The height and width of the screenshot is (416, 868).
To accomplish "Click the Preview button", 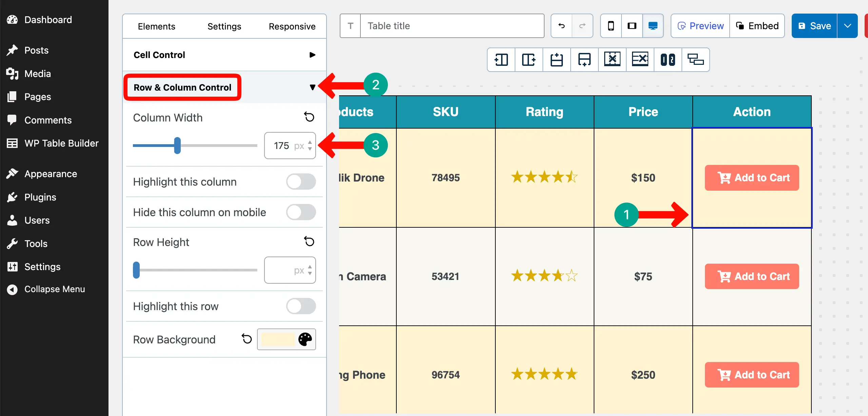I will tap(700, 25).
